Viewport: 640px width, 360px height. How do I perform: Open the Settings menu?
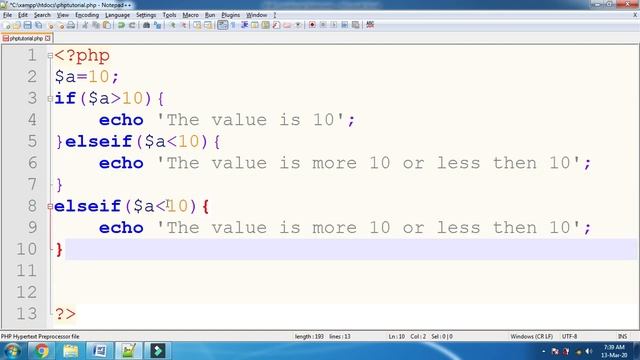146,15
